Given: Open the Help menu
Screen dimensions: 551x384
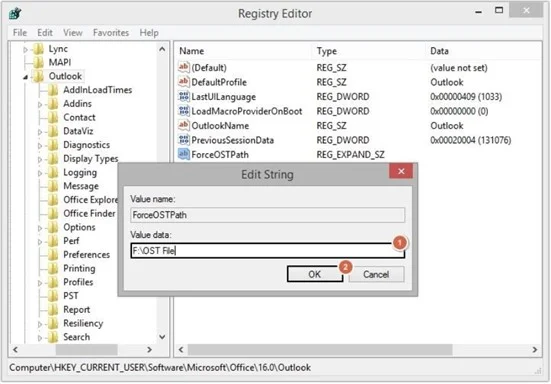Looking at the screenshot, I should click(149, 33).
